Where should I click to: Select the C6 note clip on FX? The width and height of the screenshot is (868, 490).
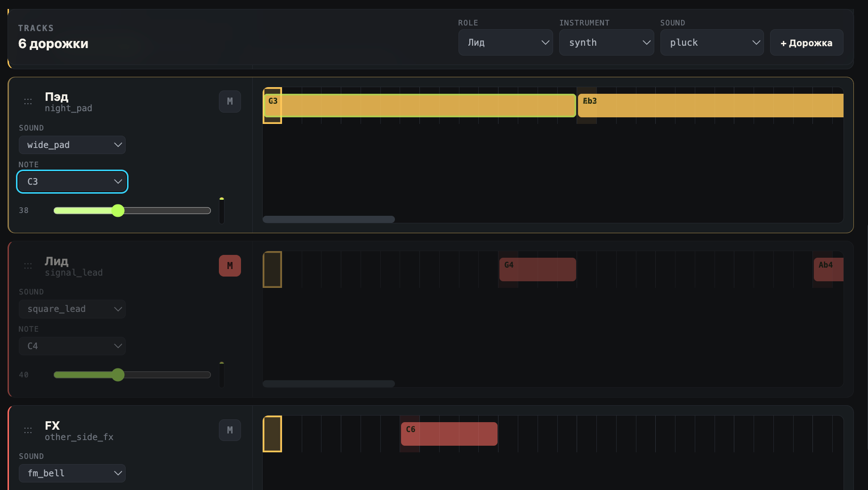click(x=449, y=434)
